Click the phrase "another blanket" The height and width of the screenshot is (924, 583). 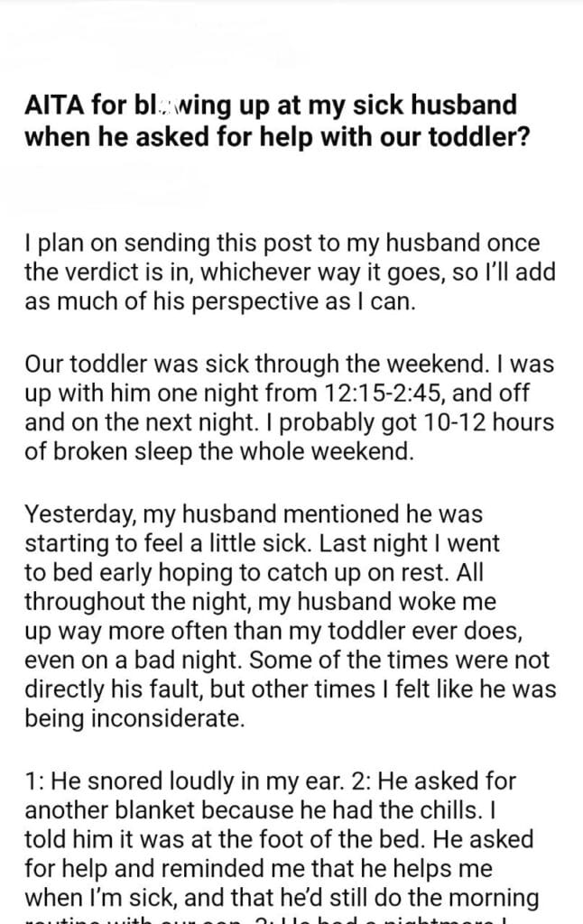(x=90, y=808)
